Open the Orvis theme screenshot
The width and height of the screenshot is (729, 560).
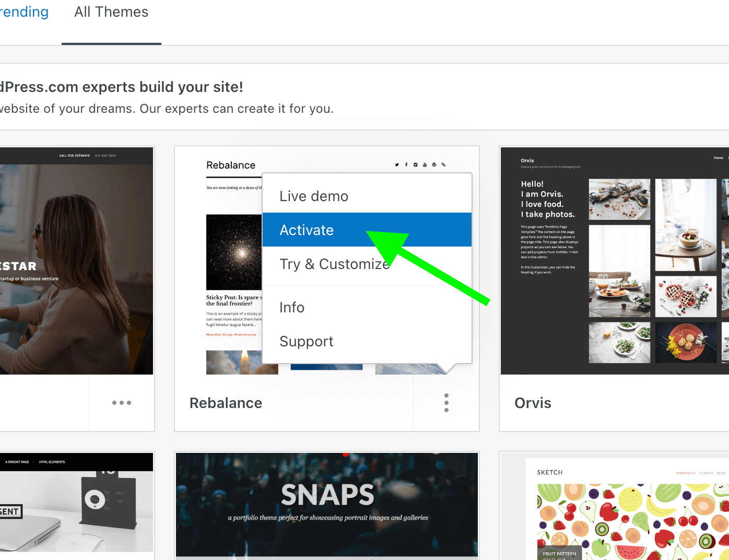614,261
